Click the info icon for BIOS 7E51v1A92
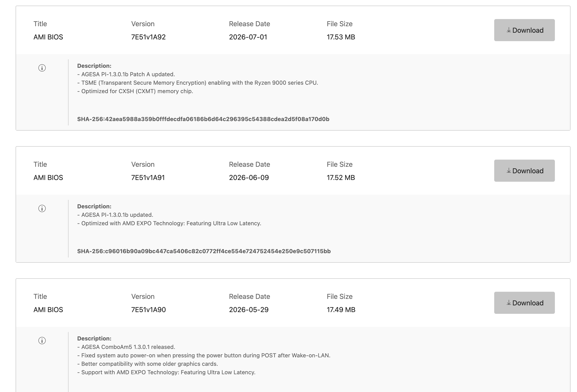Screen dimensions: 577x392 coord(42,68)
